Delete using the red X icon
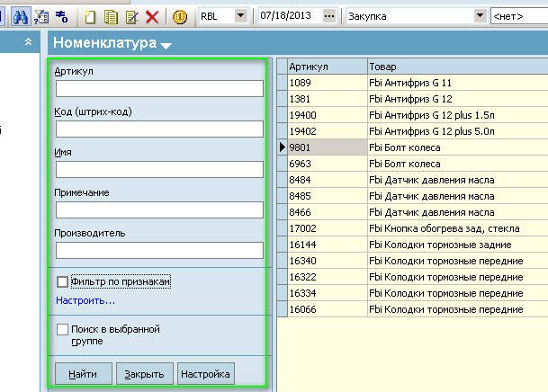Screen dimensions: 548x392 pos(152,17)
